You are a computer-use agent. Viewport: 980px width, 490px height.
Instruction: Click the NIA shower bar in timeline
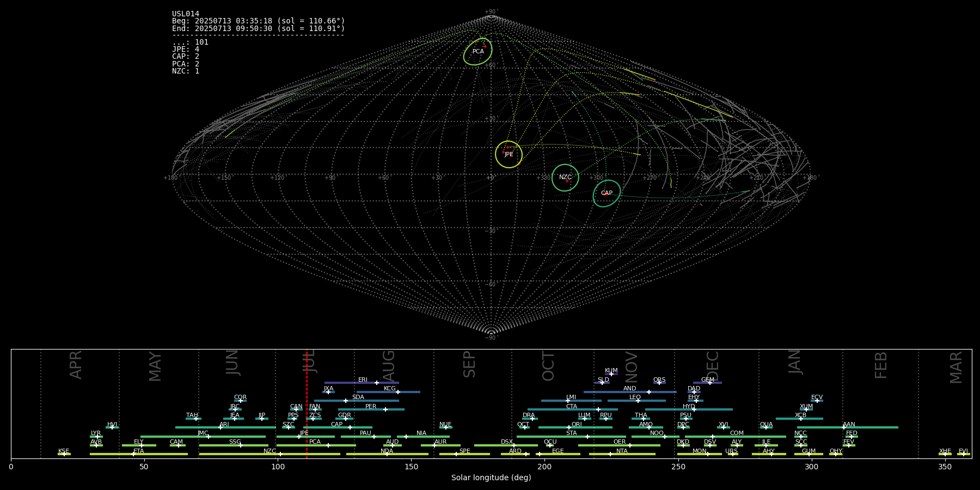click(423, 436)
